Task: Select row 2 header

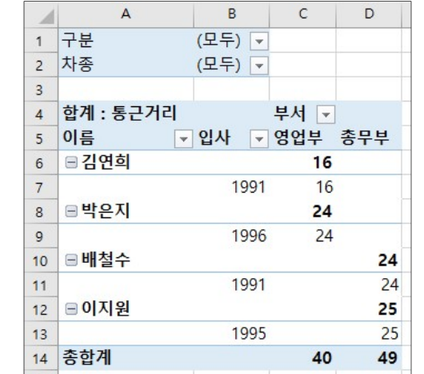Action: click(41, 65)
